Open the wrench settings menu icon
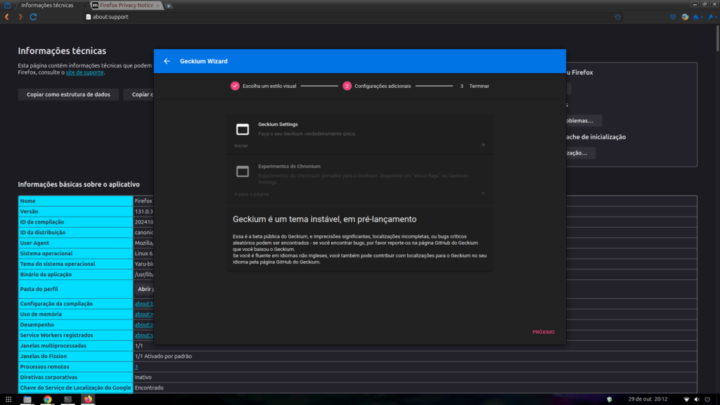Image resolution: width=720 pixels, height=405 pixels. (711, 17)
